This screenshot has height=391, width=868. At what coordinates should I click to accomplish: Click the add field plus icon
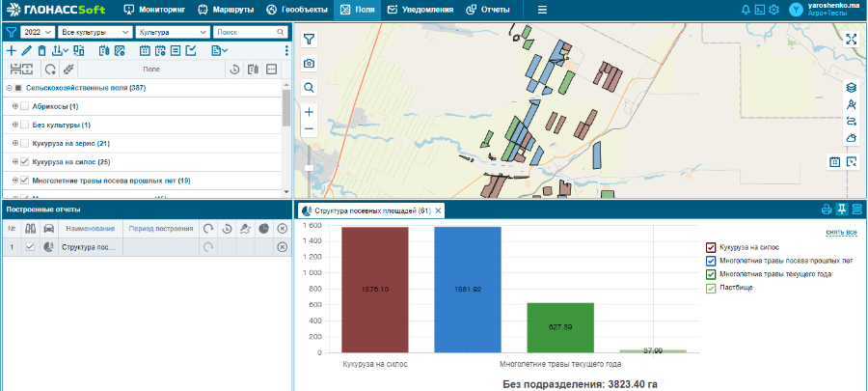(12, 50)
